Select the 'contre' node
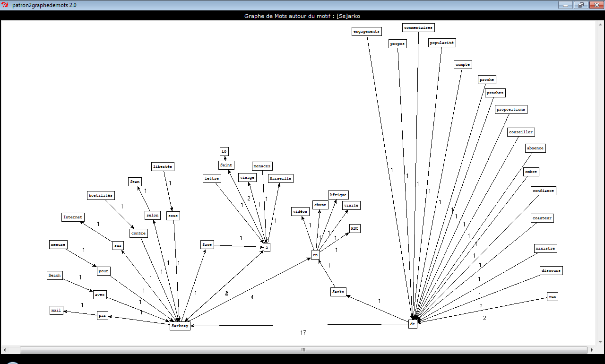The height and width of the screenshot is (364, 605). click(138, 233)
